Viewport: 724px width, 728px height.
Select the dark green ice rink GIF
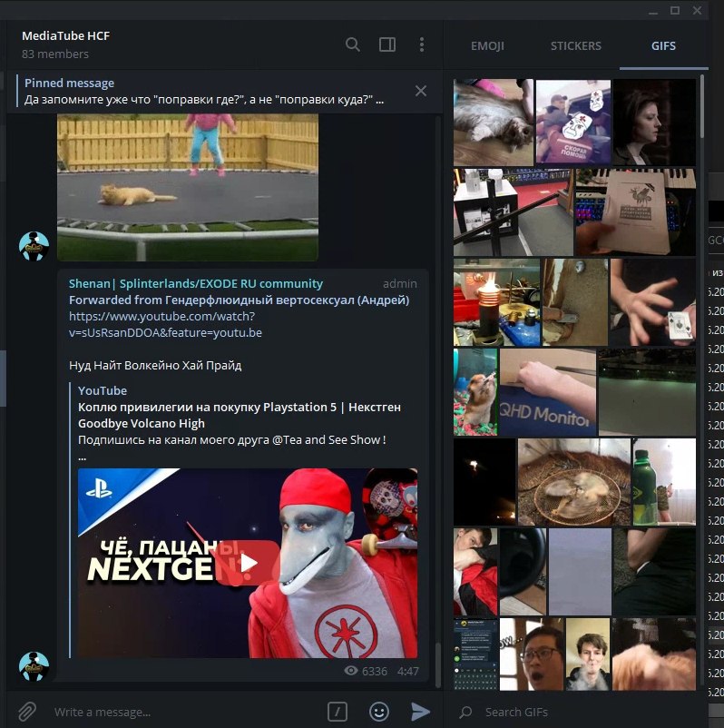click(647, 392)
